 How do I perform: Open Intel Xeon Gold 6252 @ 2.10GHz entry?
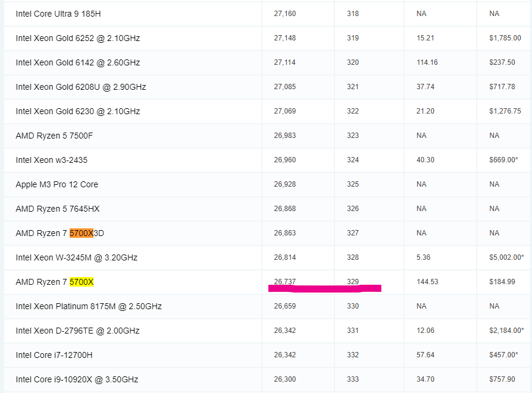[78, 38]
